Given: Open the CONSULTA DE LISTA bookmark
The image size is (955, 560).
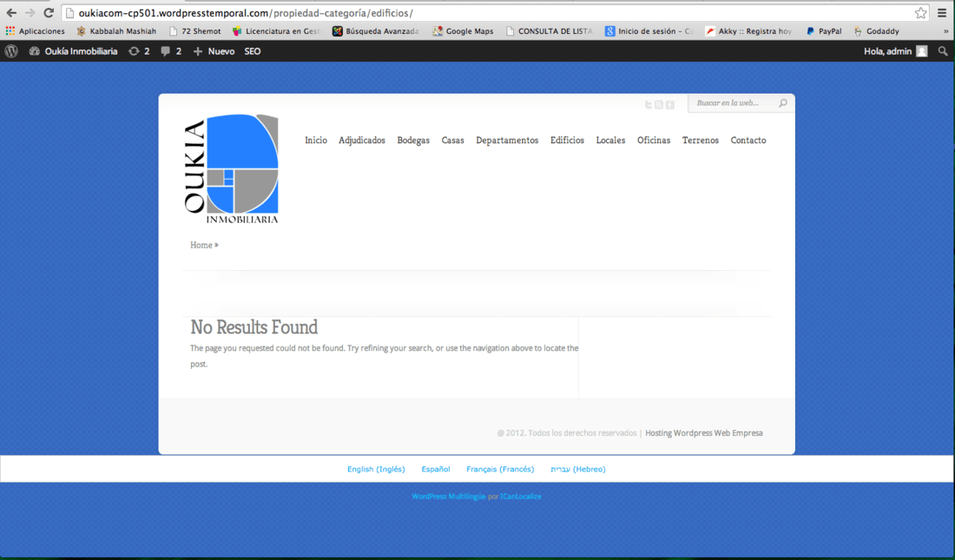Looking at the screenshot, I should click(549, 31).
